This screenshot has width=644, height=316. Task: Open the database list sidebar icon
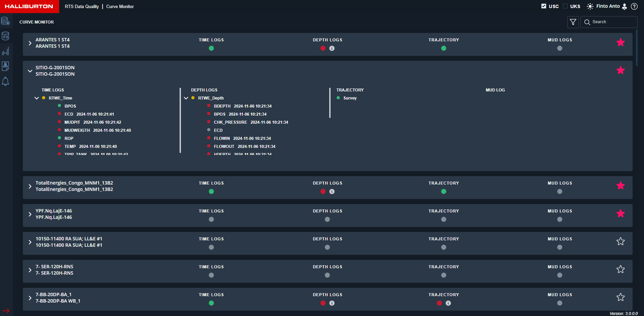pyautogui.click(x=5, y=36)
